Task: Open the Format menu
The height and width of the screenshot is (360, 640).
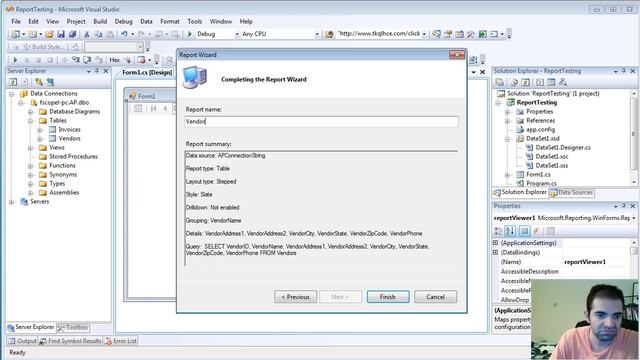Action: coord(170,21)
